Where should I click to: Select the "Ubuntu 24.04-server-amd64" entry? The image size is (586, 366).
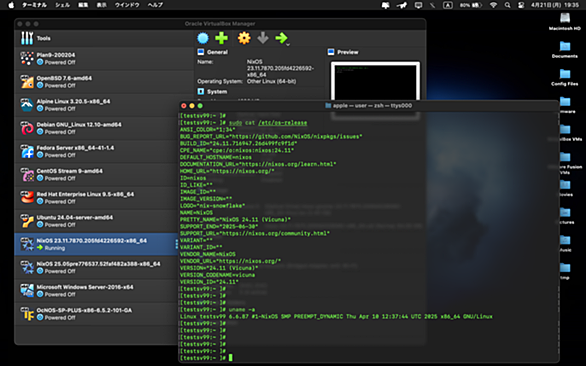pyautogui.click(x=75, y=217)
